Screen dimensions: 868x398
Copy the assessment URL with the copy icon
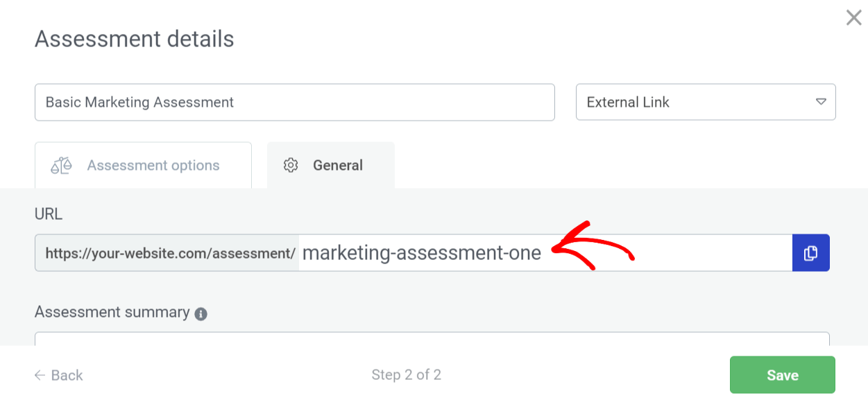pos(810,253)
